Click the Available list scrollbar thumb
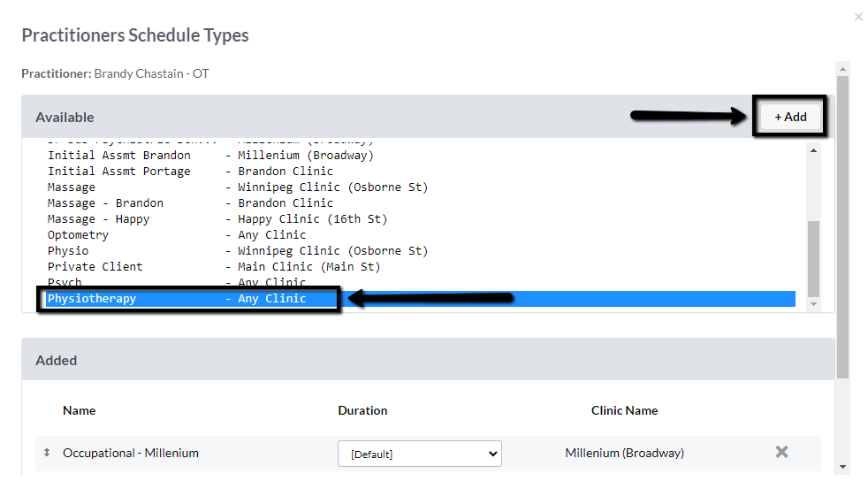This screenshot has width=868, height=489. tap(813, 259)
